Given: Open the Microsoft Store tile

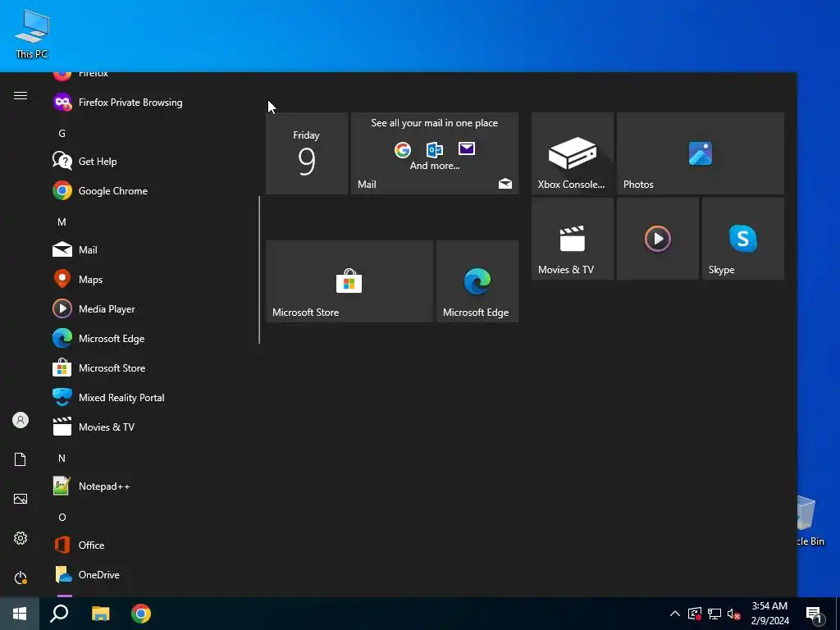Looking at the screenshot, I should (349, 281).
